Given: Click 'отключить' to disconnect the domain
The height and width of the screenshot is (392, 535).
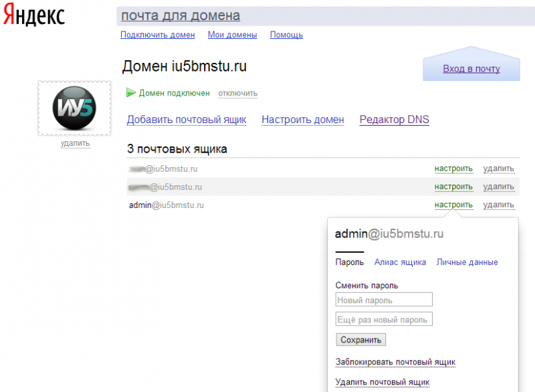Looking at the screenshot, I should coord(237,94).
